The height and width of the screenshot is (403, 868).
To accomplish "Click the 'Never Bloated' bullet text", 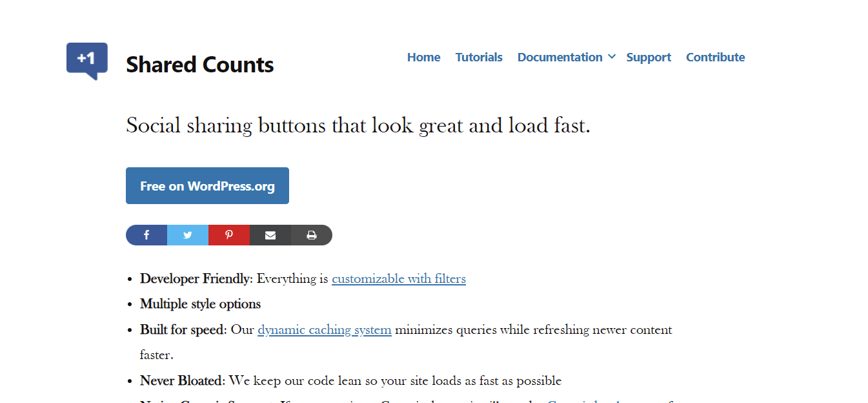I will pyautogui.click(x=182, y=381).
